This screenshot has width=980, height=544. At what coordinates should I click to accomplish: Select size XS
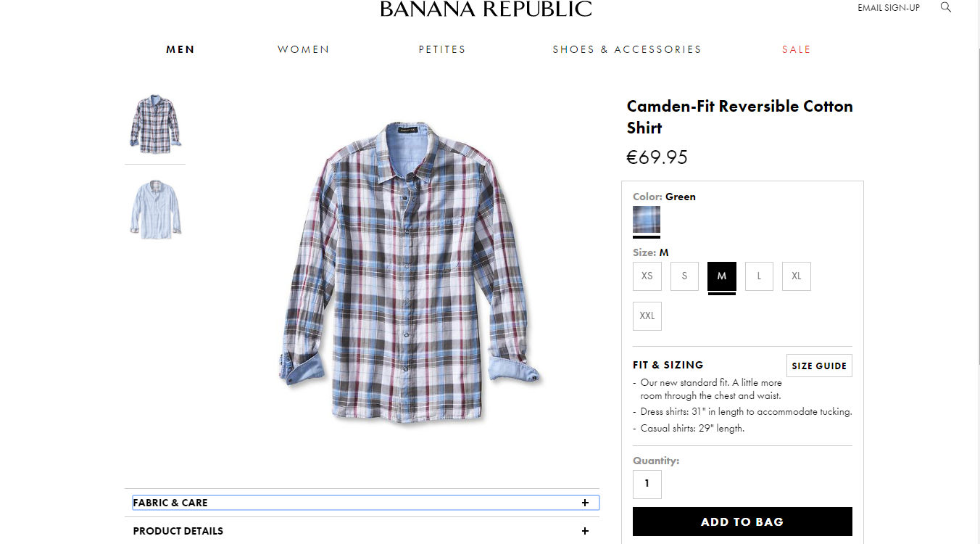647,276
